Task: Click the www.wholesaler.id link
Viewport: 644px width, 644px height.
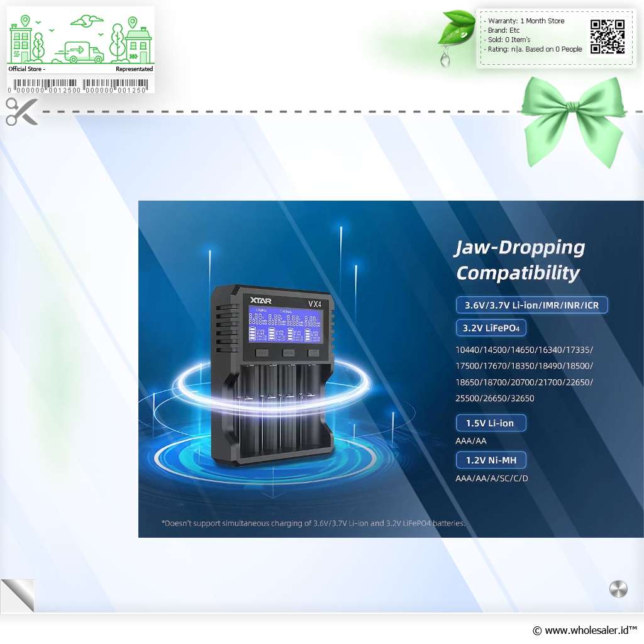Action: tap(585, 630)
